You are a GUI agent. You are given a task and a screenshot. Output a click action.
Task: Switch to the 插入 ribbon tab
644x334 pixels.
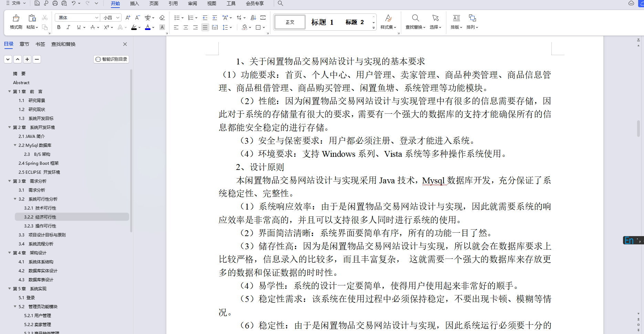pyautogui.click(x=135, y=3)
